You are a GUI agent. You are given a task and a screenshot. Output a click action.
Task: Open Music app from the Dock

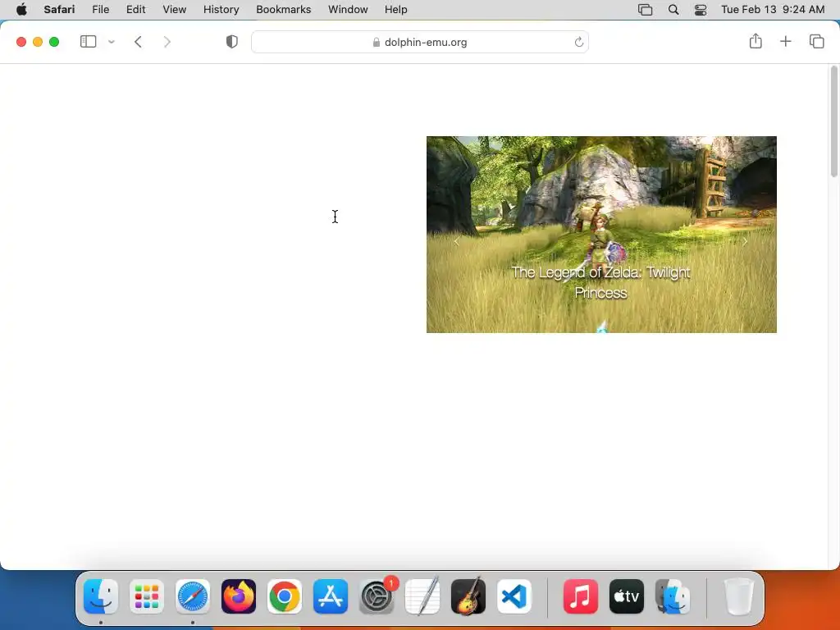click(581, 596)
